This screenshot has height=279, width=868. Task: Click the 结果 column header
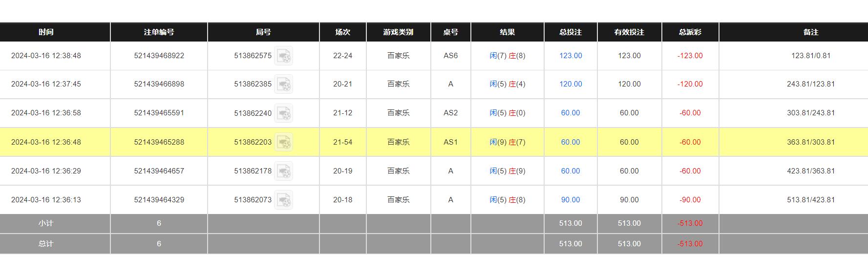507,32
